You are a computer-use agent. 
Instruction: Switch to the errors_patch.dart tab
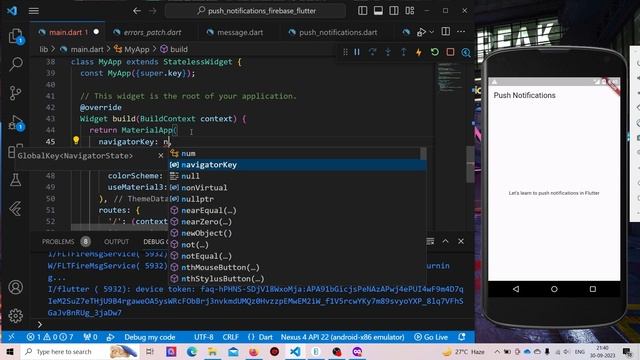click(152, 32)
